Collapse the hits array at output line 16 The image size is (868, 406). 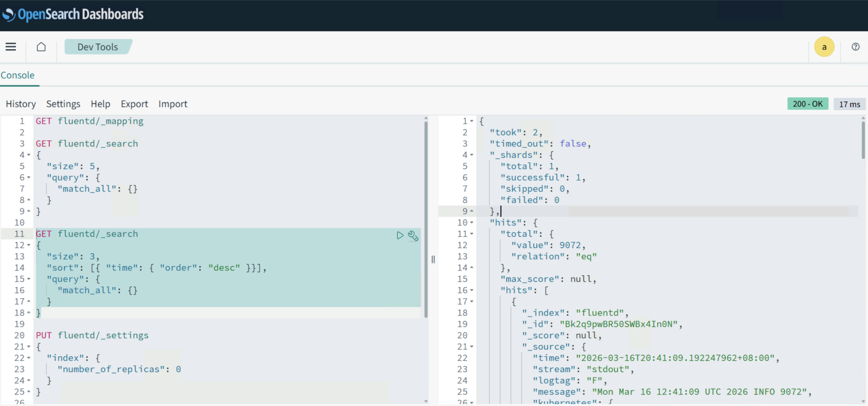[x=472, y=290]
